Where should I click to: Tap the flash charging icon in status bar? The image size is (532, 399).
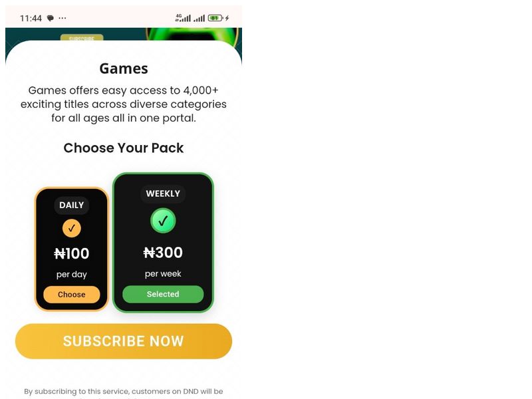226,17
